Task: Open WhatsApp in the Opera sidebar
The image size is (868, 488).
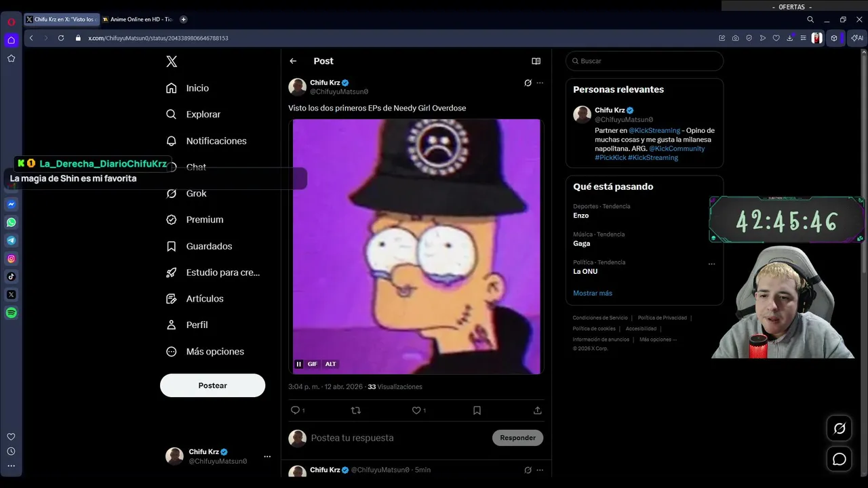Action: (x=11, y=222)
